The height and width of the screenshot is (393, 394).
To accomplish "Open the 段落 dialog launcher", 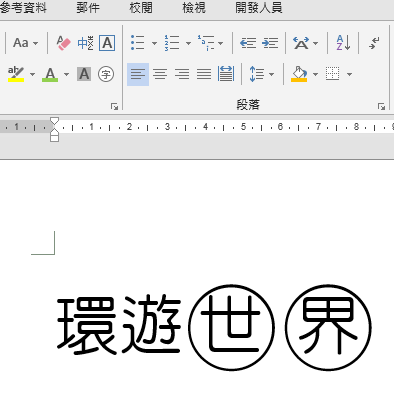I will tap(381, 106).
